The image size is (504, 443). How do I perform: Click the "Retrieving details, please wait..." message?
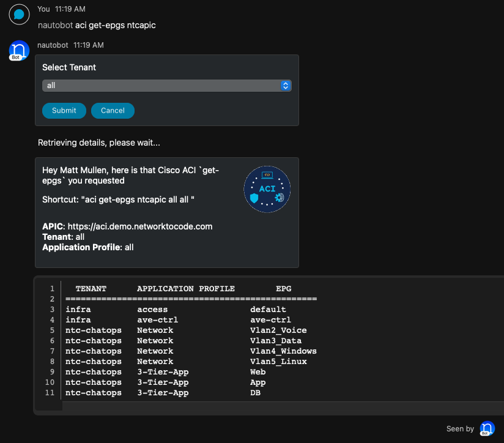[x=99, y=143]
